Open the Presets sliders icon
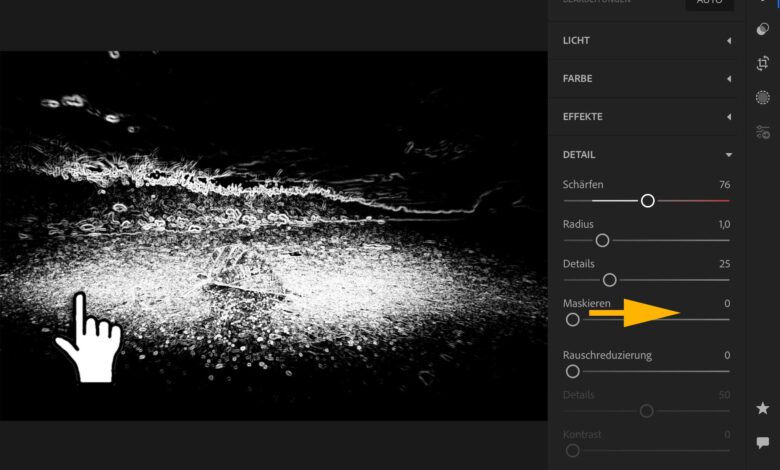This screenshot has width=780, height=470. click(763, 132)
